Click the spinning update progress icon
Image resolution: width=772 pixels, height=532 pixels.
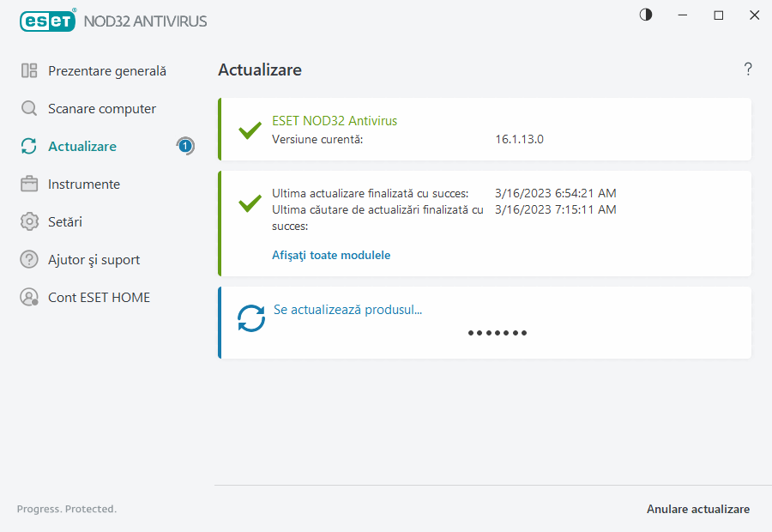tap(250, 317)
